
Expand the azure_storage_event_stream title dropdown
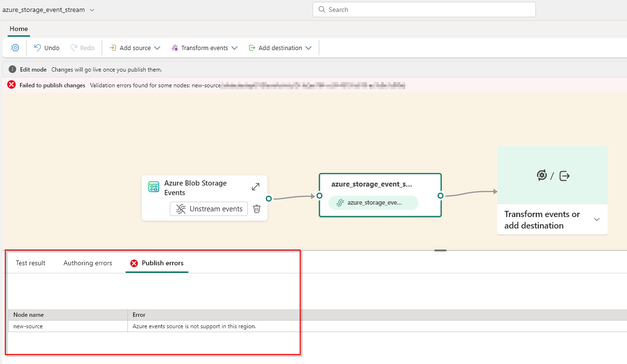click(92, 10)
